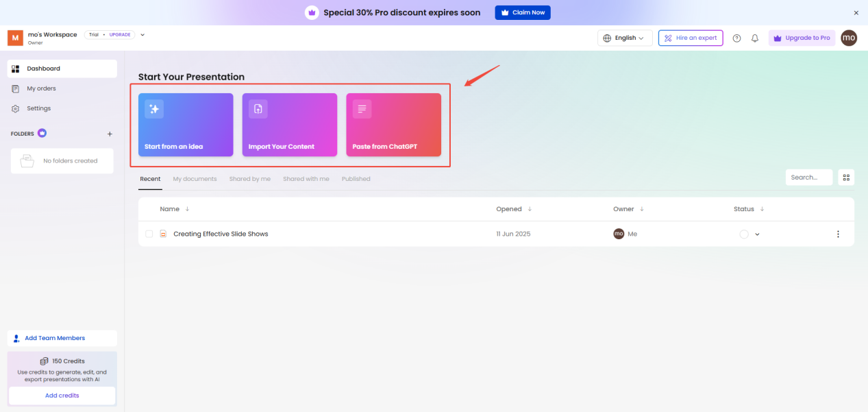Expand the mo's Workspace switcher chevron
This screenshot has width=868, height=412.
click(142, 35)
